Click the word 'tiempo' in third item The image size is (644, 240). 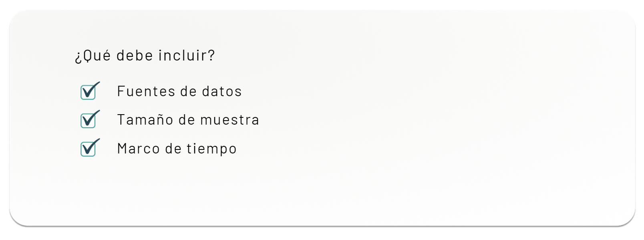click(211, 149)
